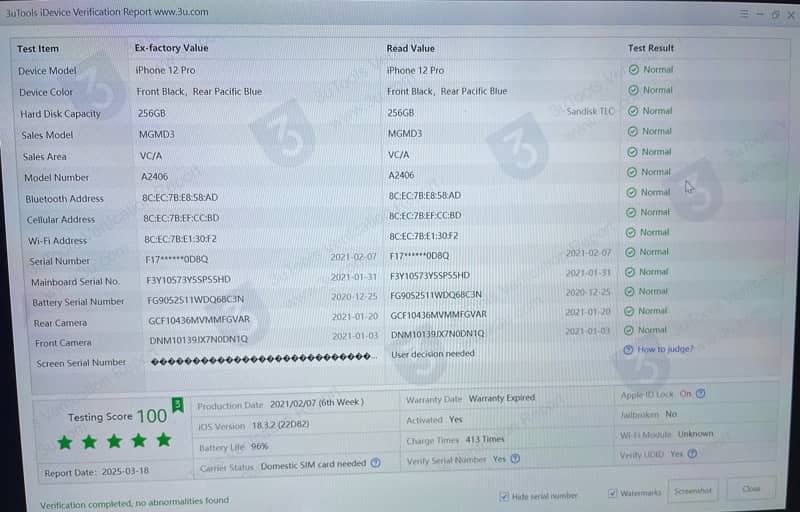The height and width of the screenshot is (512, 800).
Task: Click Warranty Expired text
Action: 502,398
